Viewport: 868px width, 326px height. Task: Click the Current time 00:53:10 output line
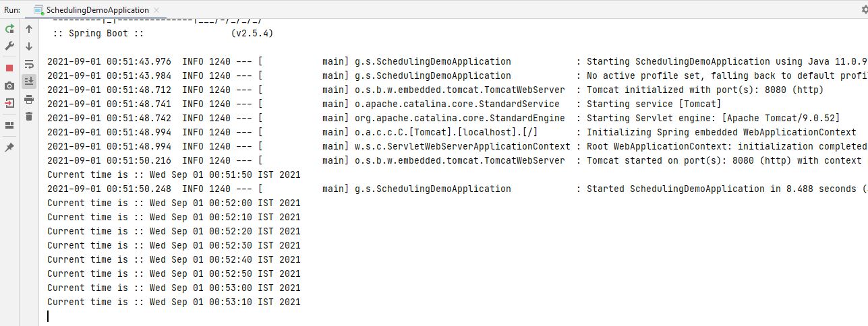[x=174, y=302]
